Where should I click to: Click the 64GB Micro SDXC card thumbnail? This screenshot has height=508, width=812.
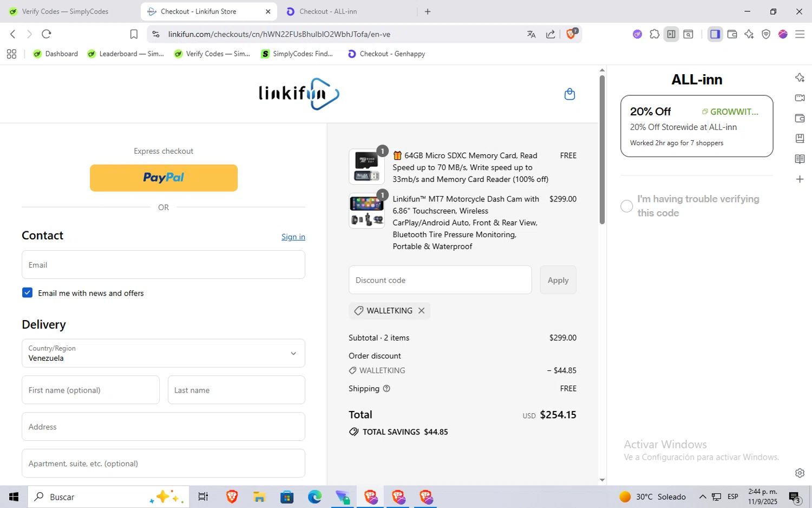point(366,167)
